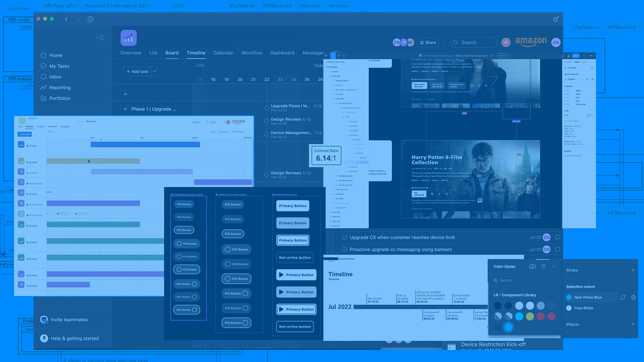644x362 pixels.
Task: Choose the olive green library color swatch
Action: [530, 316]
